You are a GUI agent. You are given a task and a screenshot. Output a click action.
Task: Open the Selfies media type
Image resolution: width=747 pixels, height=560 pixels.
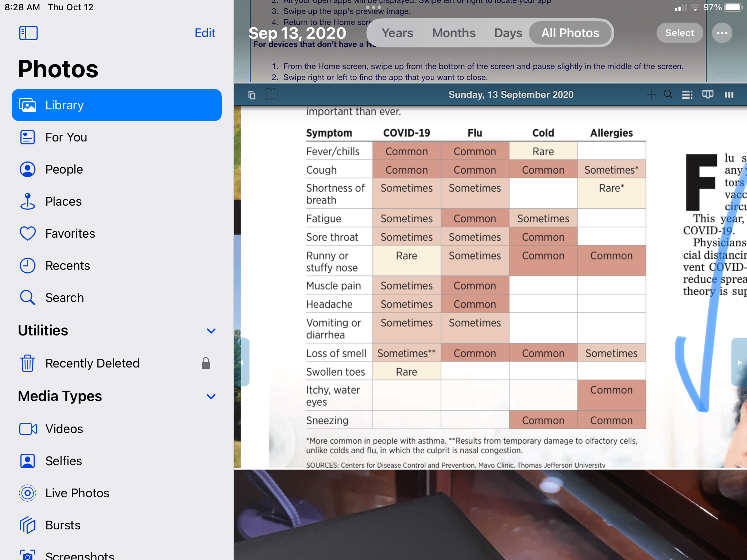point(63,461)
